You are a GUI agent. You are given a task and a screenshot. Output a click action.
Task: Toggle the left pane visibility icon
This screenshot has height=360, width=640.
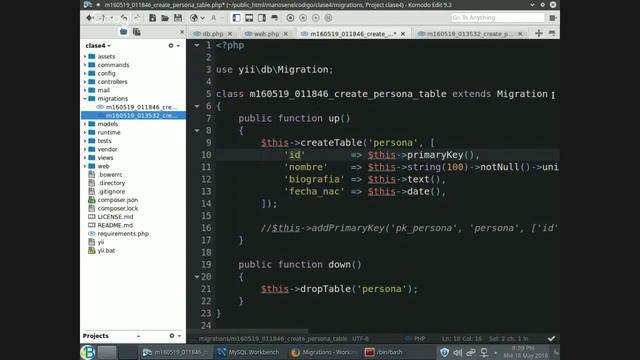click(236, 18)
